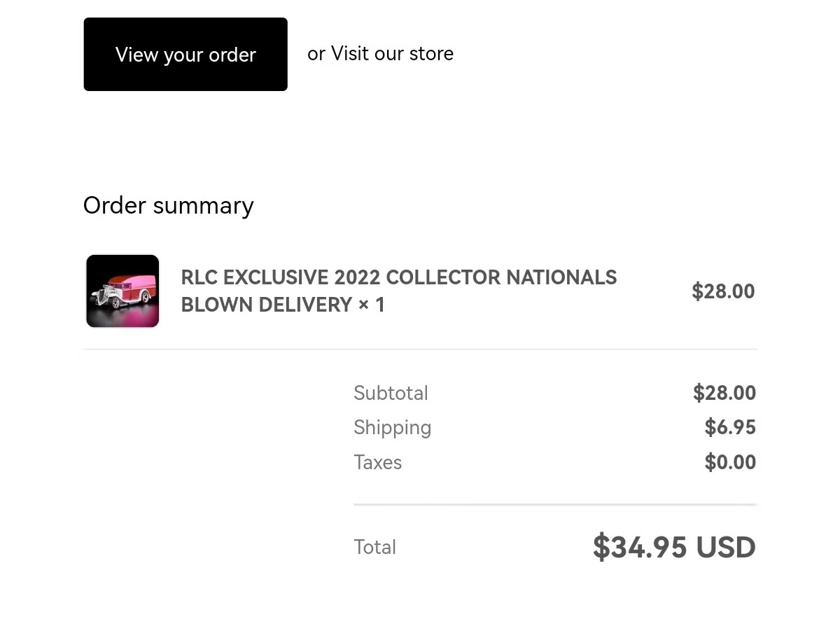Click the Total label
Viewport: 840px width, 638px height.
click(374, 547)
